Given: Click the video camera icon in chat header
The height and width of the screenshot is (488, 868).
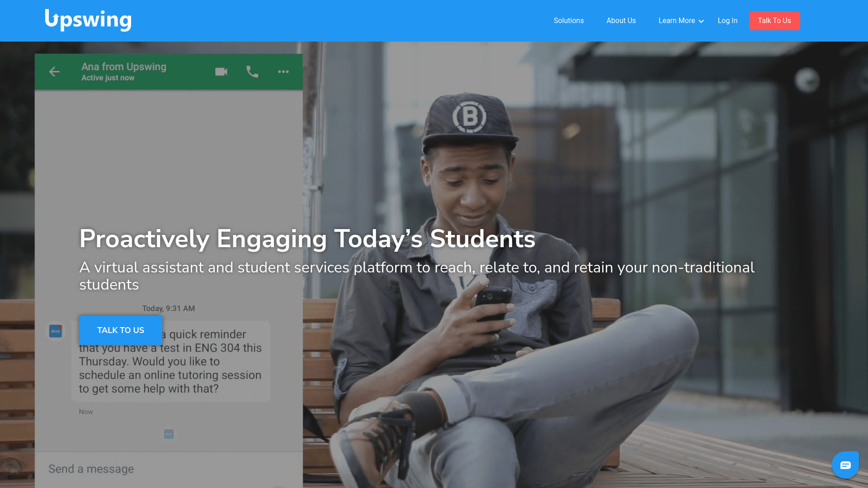Looking at the screenshot, I should [221, 72].
